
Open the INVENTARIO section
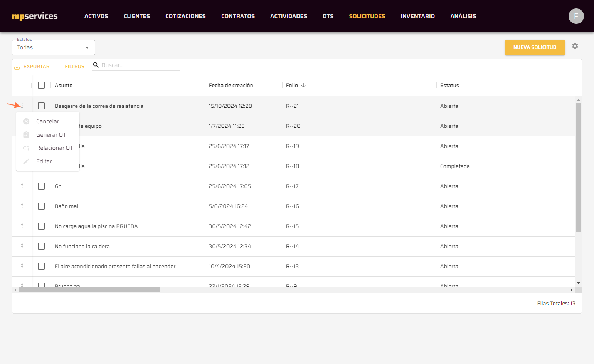coord(417,16)
